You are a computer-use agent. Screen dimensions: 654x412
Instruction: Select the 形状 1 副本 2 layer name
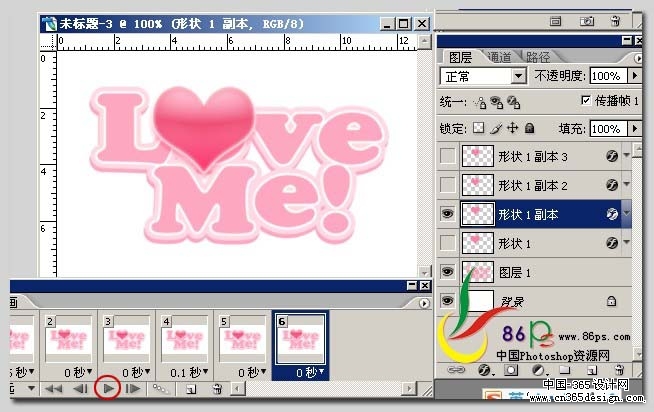click(533, 186)
